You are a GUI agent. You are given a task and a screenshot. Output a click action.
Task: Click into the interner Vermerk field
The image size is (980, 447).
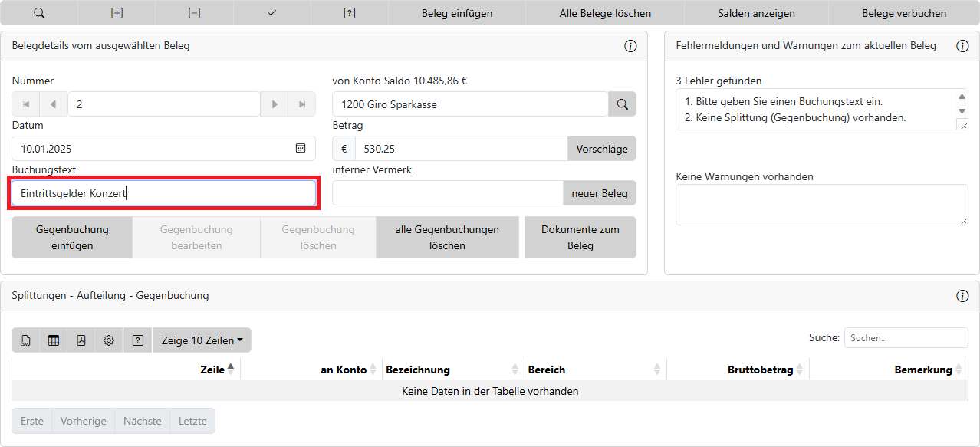click(x=447, y=193)
